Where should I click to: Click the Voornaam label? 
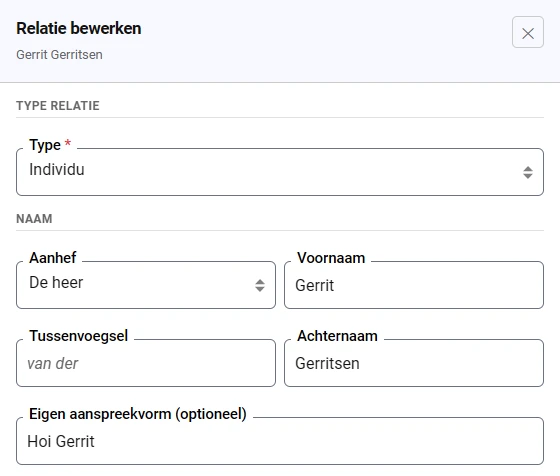pyautogui.click(x=331, y=258)
